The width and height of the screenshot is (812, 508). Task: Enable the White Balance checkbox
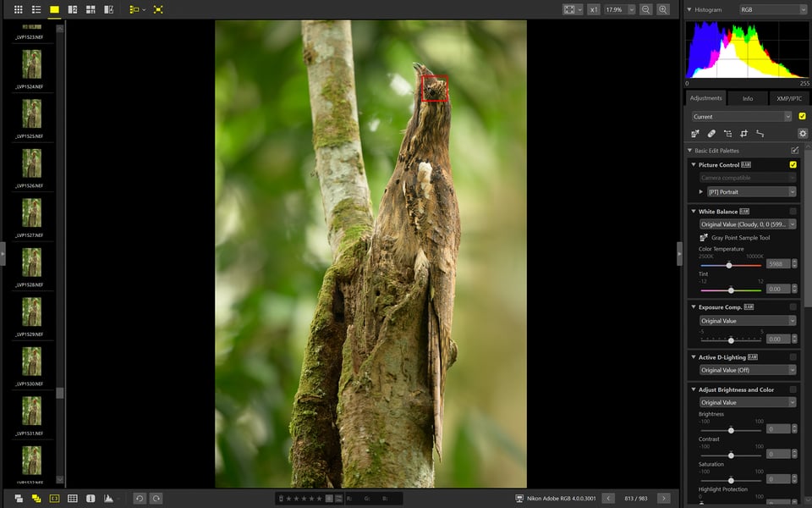pos(793,211)
